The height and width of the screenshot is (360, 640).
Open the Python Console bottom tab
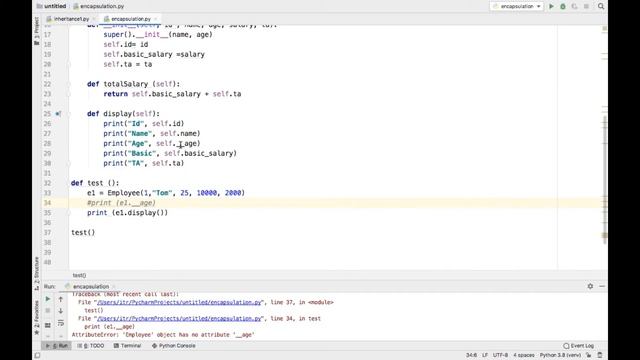pyautogui.click(x=173, y=346)
